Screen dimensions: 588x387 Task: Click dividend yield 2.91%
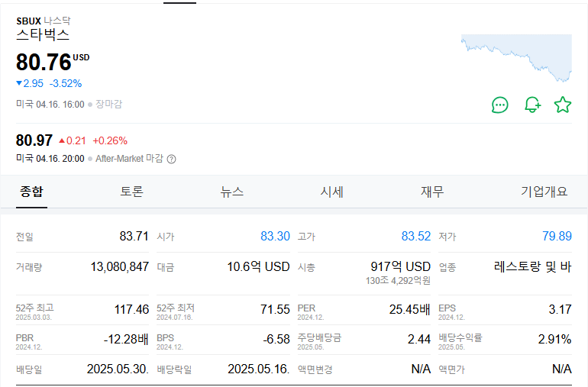[x=554, y=340]
